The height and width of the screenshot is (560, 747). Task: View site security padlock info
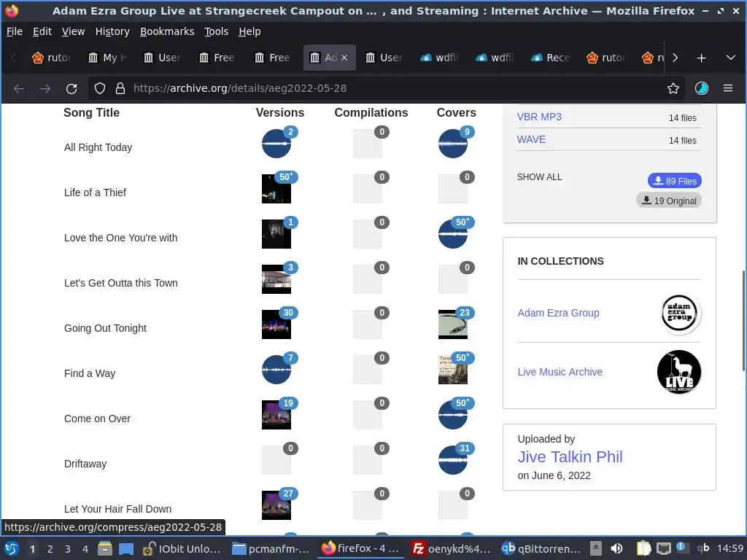click(x=120, y=88)
